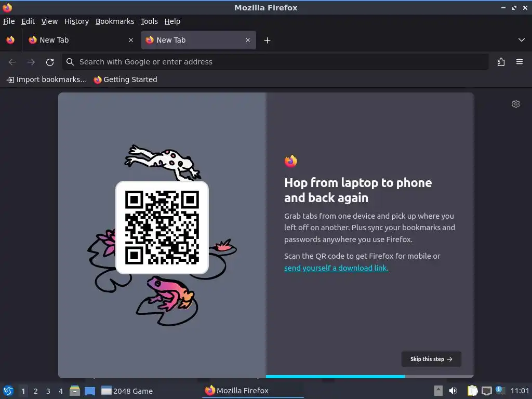Open a new tab with plus button

point(268,41)
